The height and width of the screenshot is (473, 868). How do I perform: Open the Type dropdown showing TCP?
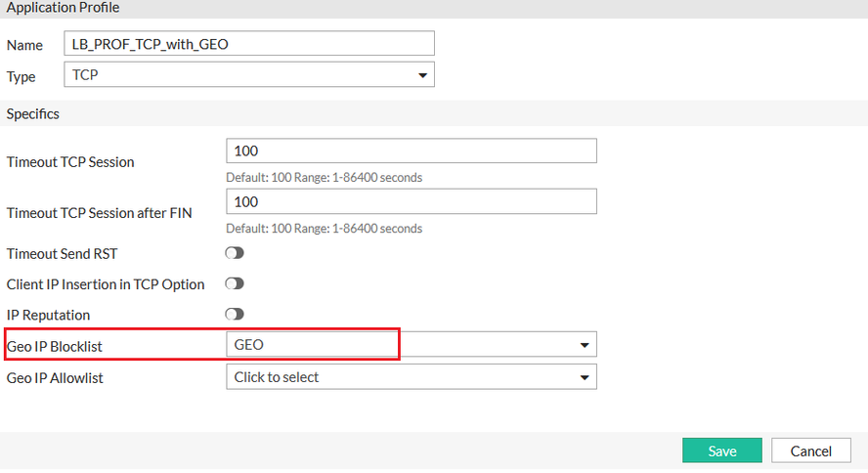(249, 74)
